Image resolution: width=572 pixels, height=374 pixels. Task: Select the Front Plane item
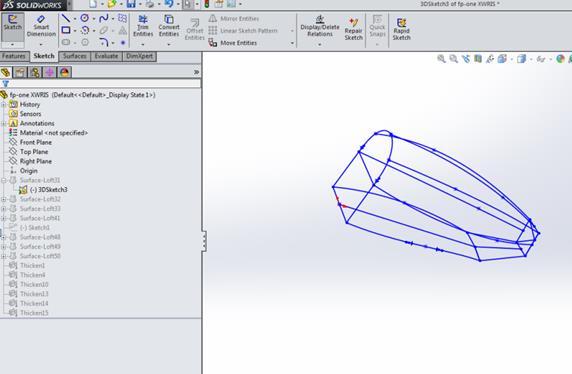(x=36, y=142)
